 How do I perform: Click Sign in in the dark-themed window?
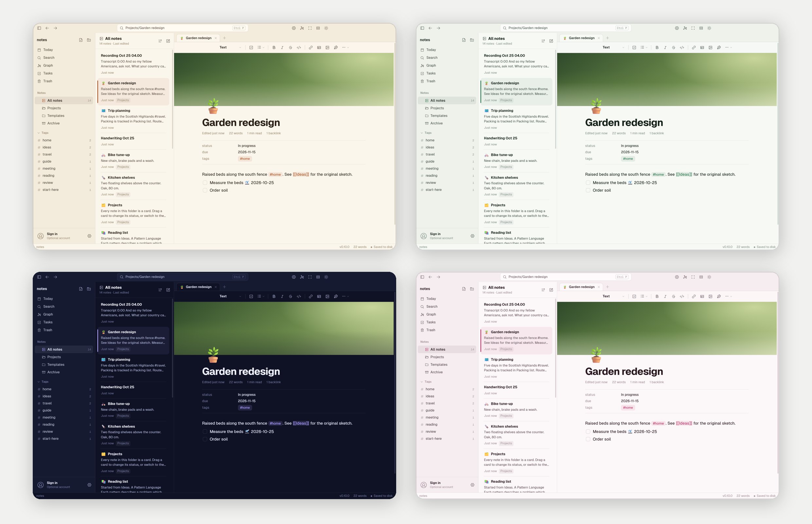(x=52, y=483)
